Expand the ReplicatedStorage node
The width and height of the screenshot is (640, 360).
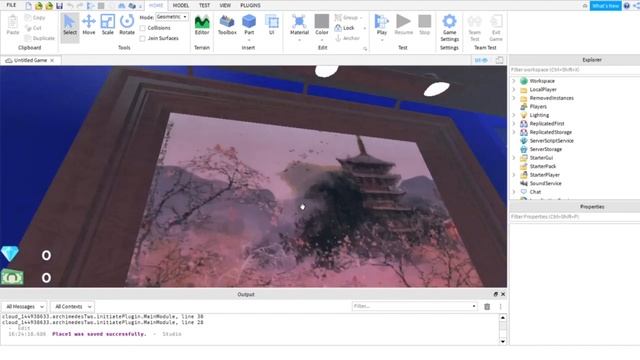(514, 132)
